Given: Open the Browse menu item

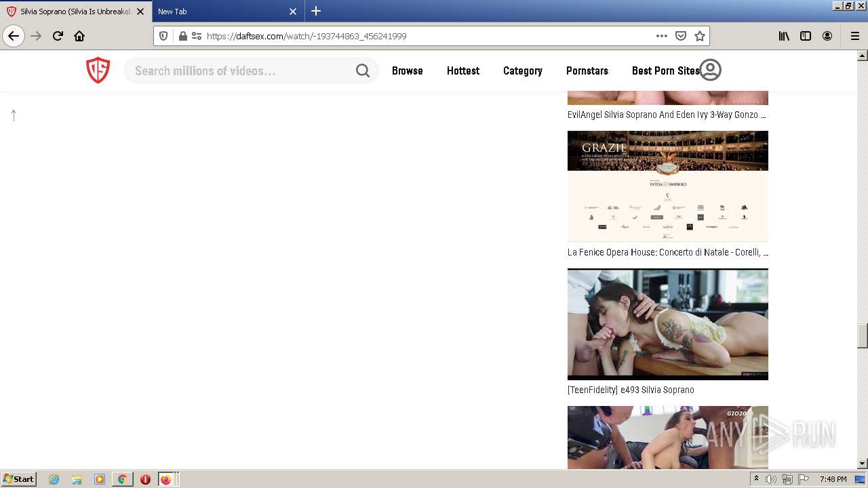Looking at the screenshot, I should 407,70.
